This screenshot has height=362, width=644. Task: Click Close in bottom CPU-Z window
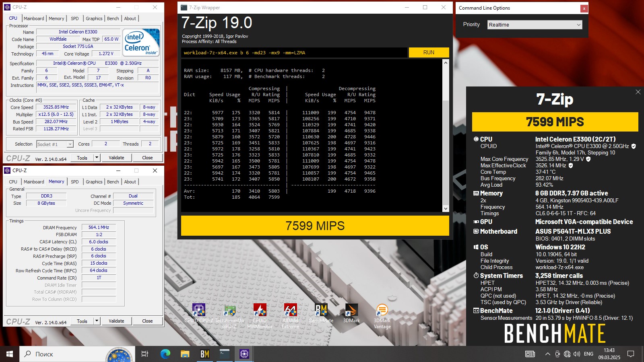[x=147, y=321]
